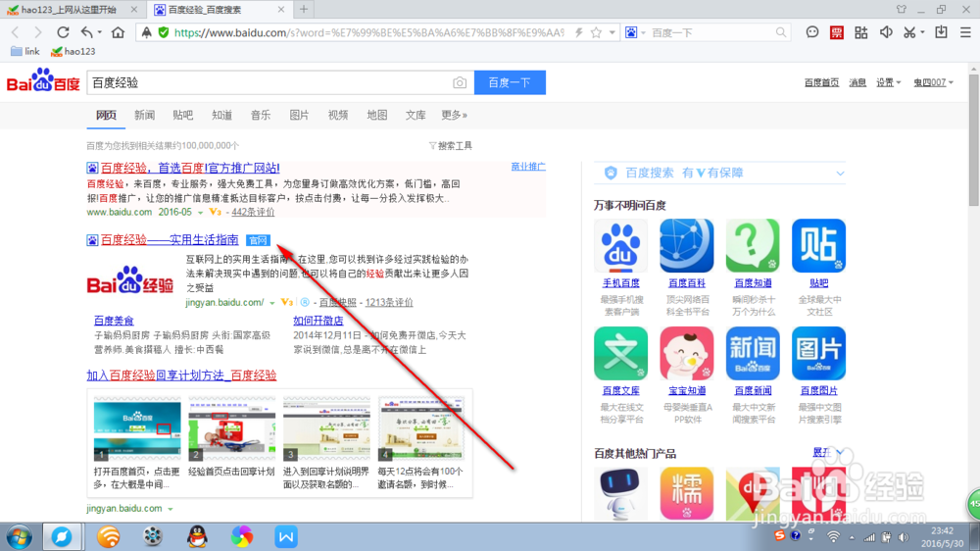Open 加入百度经验回享计划方法 result link
Viewport: 980px width, 551px height.
[x=181, y=376]
